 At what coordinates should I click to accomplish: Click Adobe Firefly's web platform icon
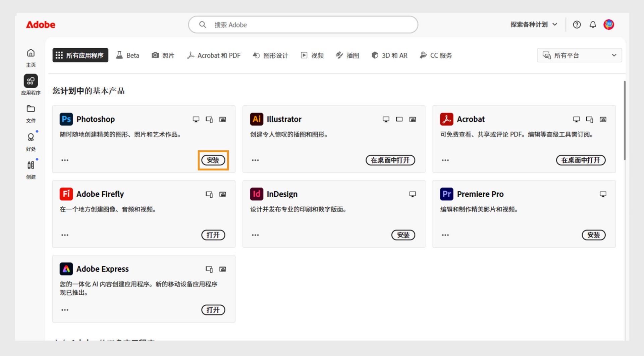pyautogui.click(x=223, y=194)
